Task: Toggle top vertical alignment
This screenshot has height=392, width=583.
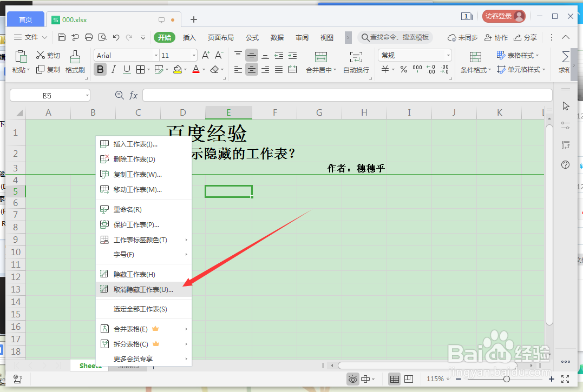Action: tap(238, 55)
